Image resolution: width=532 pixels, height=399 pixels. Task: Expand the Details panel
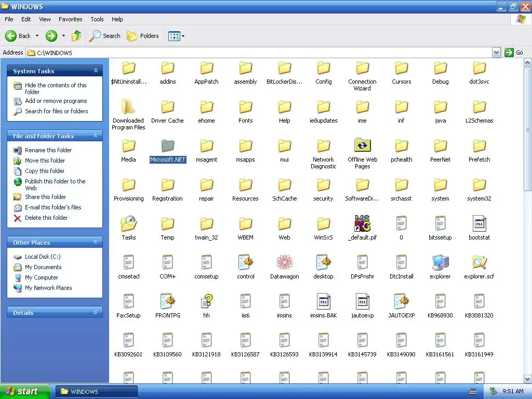click(x=96, y=312)
